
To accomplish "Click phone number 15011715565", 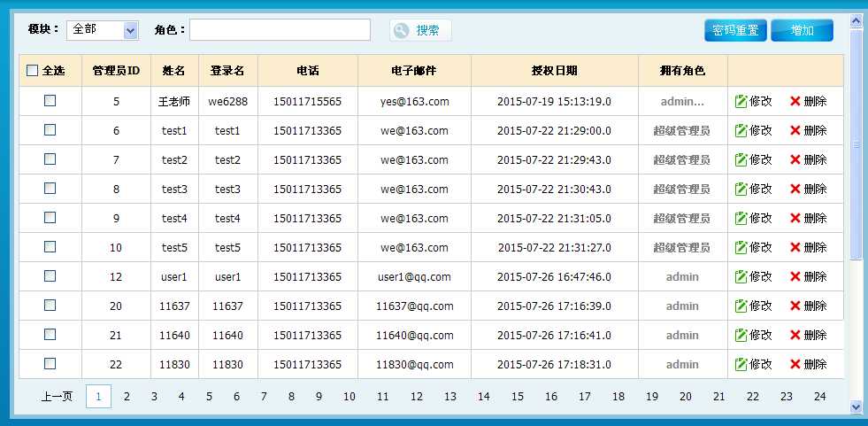I will tap(307, 102).
